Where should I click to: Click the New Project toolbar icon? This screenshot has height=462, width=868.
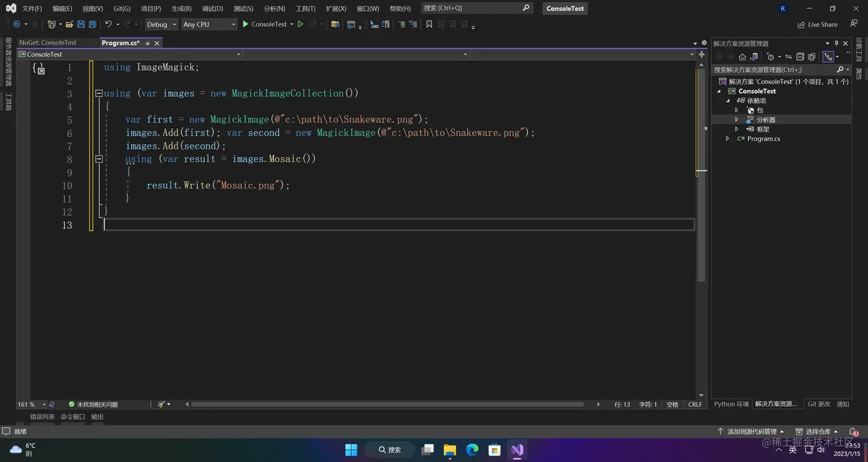[52, 24]
